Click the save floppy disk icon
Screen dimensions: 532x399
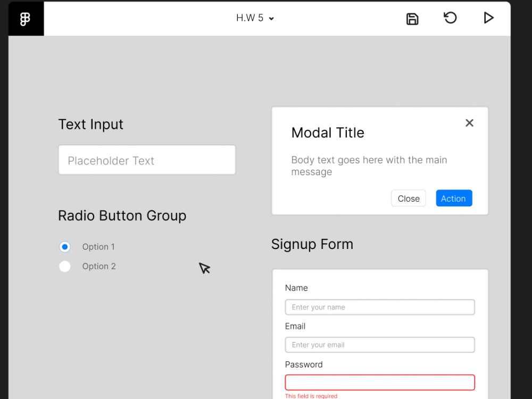pos(412,19)
